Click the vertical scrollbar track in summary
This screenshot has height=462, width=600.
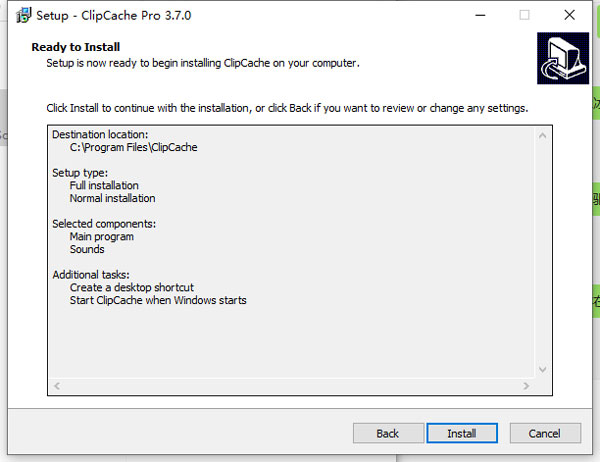pyautogui.click(x=543, y=250)
